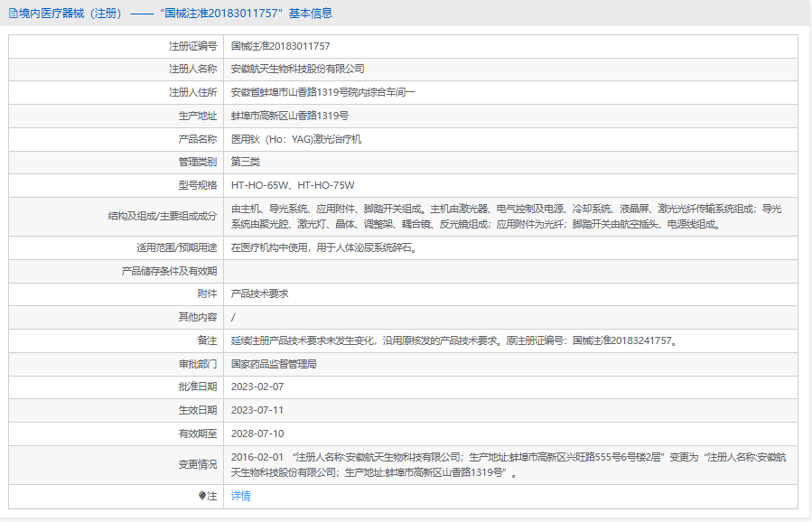Open the 详情 details link

coord(241,496)
